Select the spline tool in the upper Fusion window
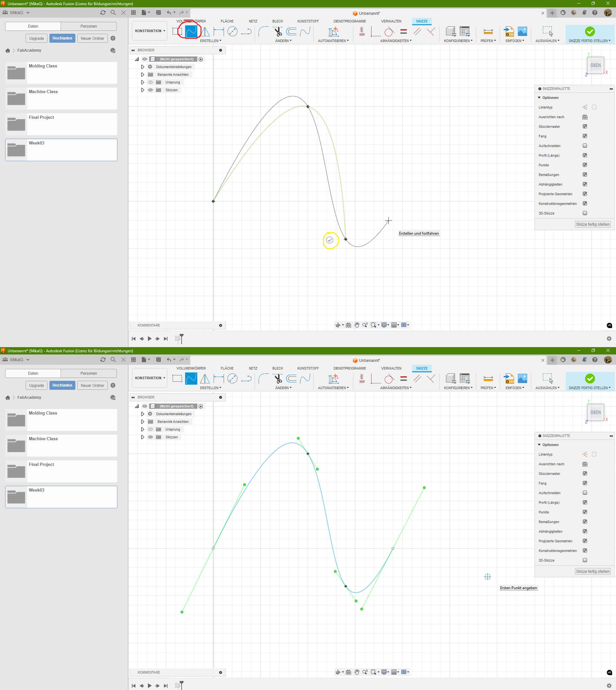 pos(191,31)
